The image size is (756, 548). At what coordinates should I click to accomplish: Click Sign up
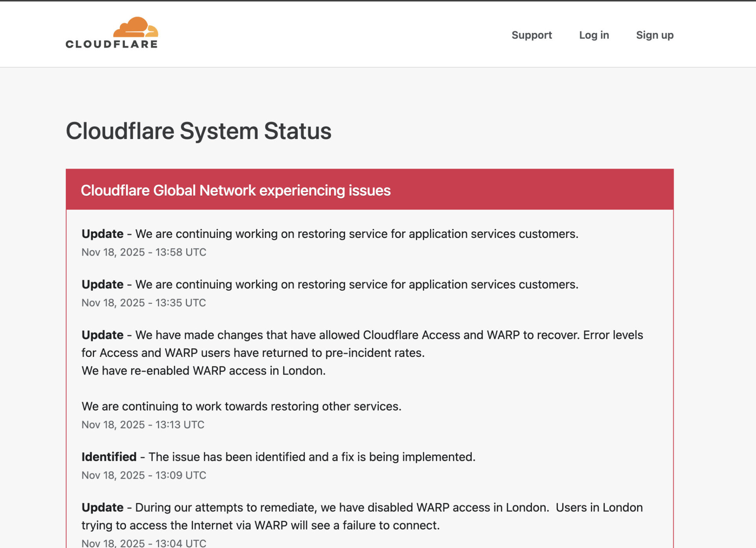click(x=654, y=35)
